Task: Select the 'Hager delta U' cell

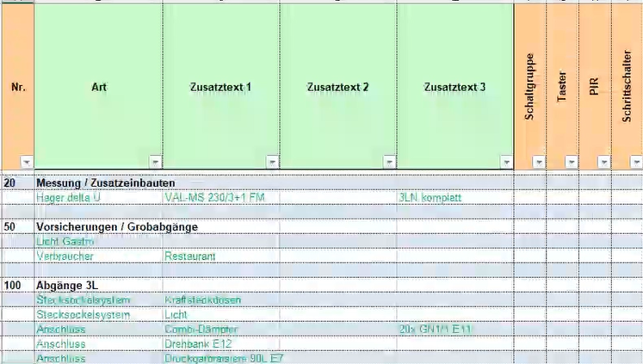Action: tap(68, 198)
